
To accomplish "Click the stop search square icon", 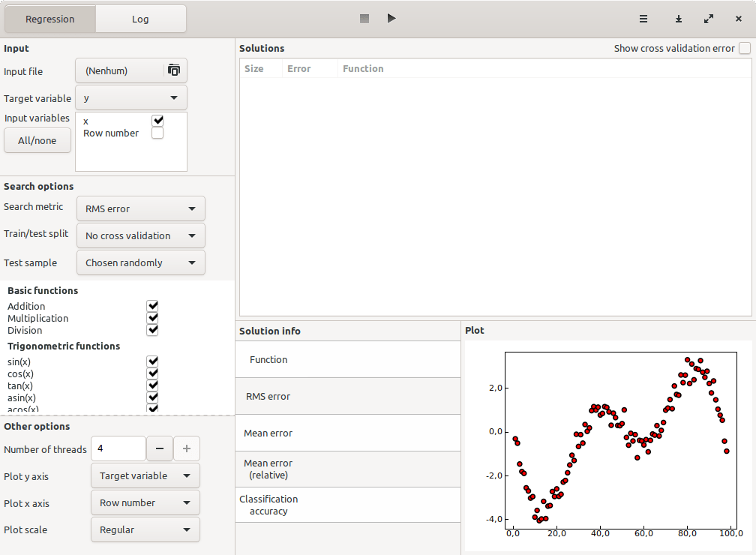I will 364,19.
